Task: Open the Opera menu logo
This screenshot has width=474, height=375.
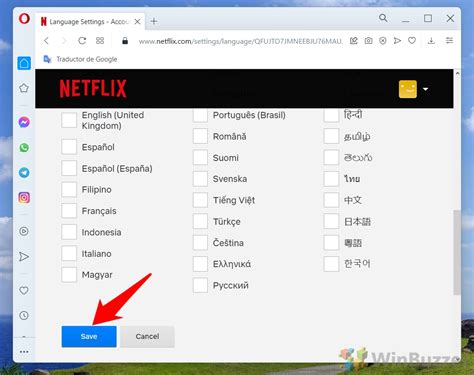Action: click(24, 18)
